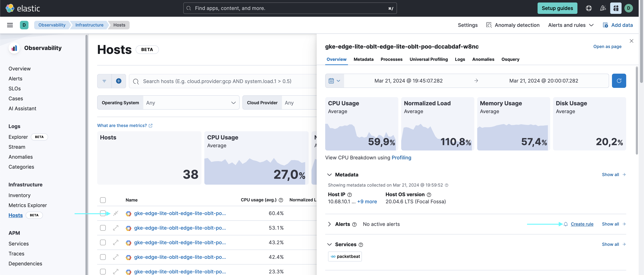
Task: Click the packetbeat service badge
Action: pyautogui.click(x=345, y=257)
